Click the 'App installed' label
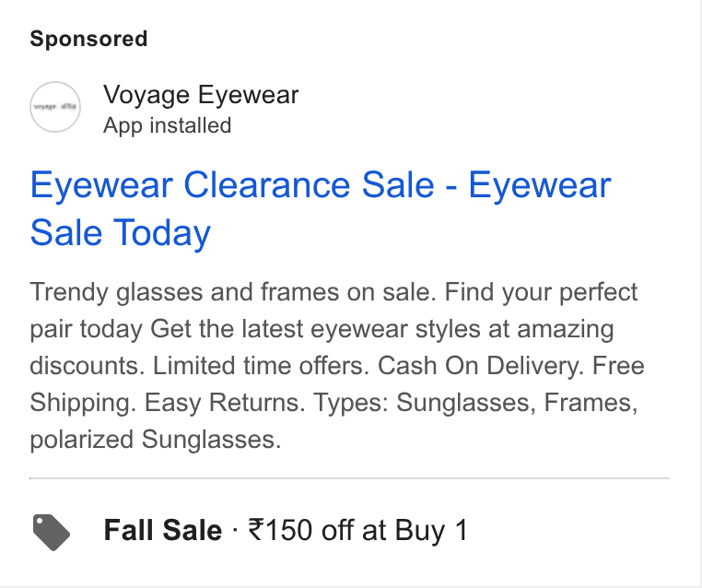The image size is (702, 588). [167, 125]
